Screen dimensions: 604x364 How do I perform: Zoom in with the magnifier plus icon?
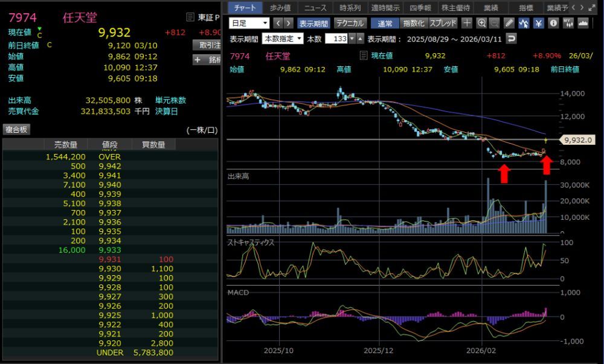481,23
